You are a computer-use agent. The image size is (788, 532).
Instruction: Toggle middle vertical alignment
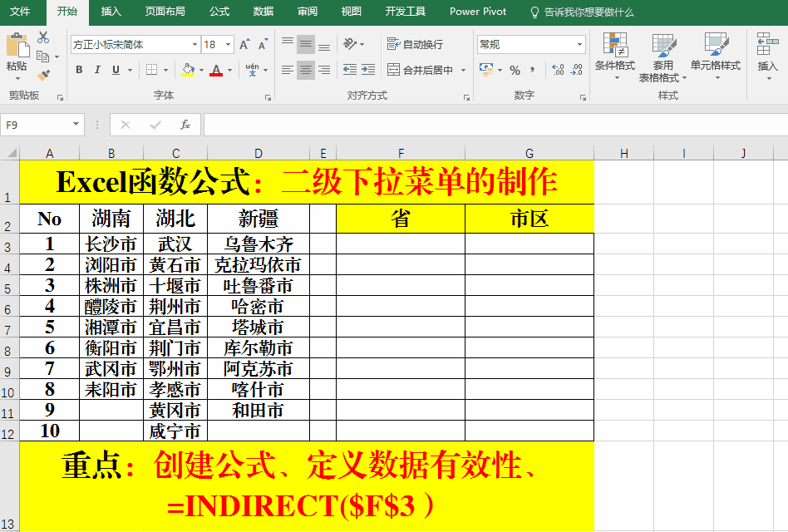306,45
